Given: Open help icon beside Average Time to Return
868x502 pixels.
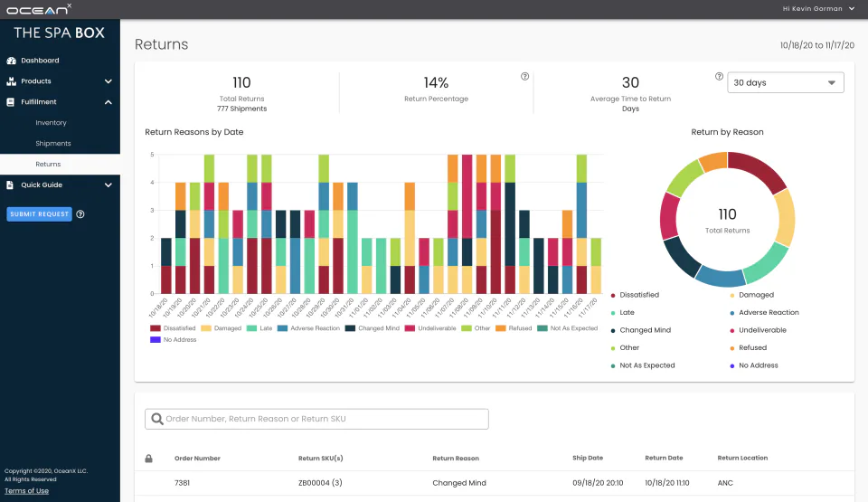Looking at the screenshot, I should point(719,77).
